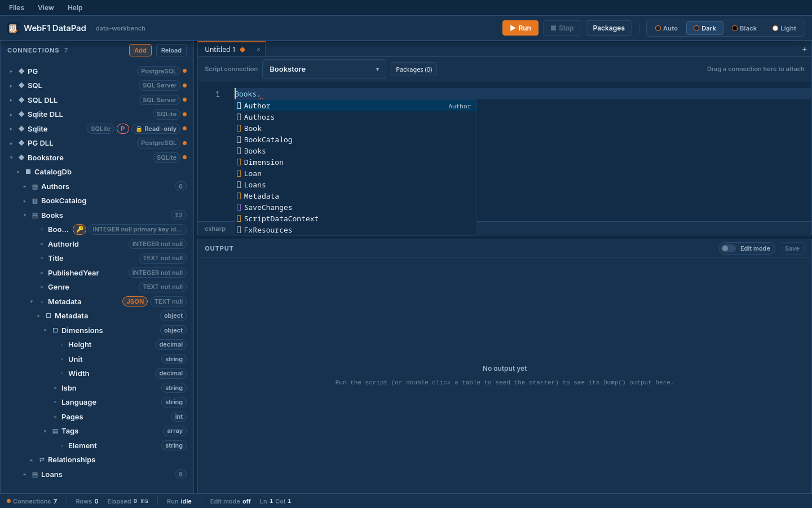The height and width of the screenshot is (508, 812).
Task: Open the Bookstore script connection dropdown
Action: 324,69
